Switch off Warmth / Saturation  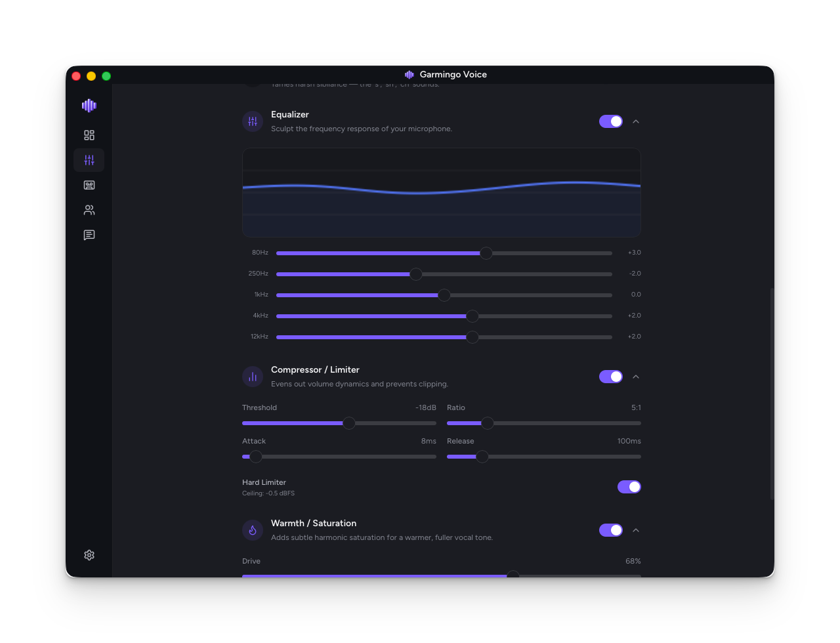click(611, 530)
